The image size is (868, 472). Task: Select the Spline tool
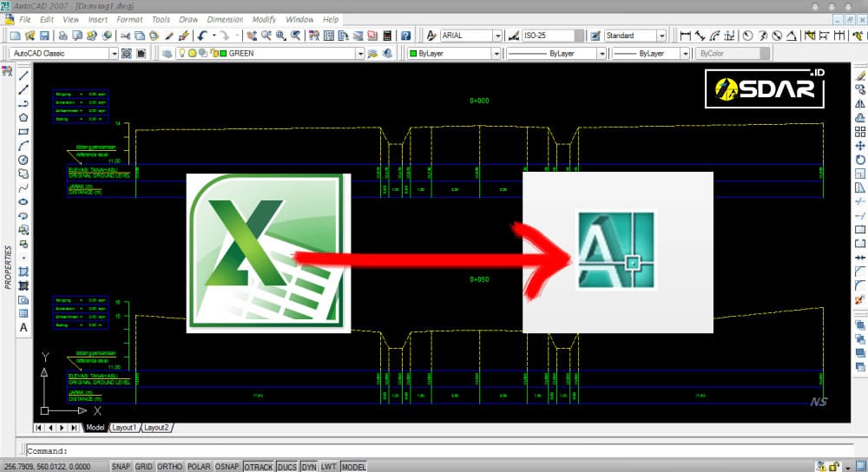[x=23, y=188]
